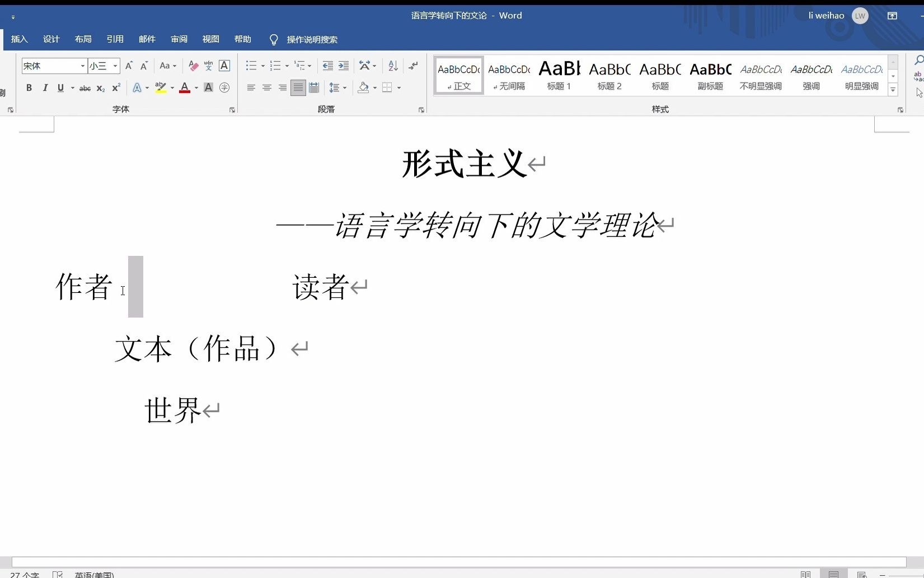The height and width of the screenshot is (578, 924).
Task: Expand font color dropdown arrow
Action: (x=196, y=88)
